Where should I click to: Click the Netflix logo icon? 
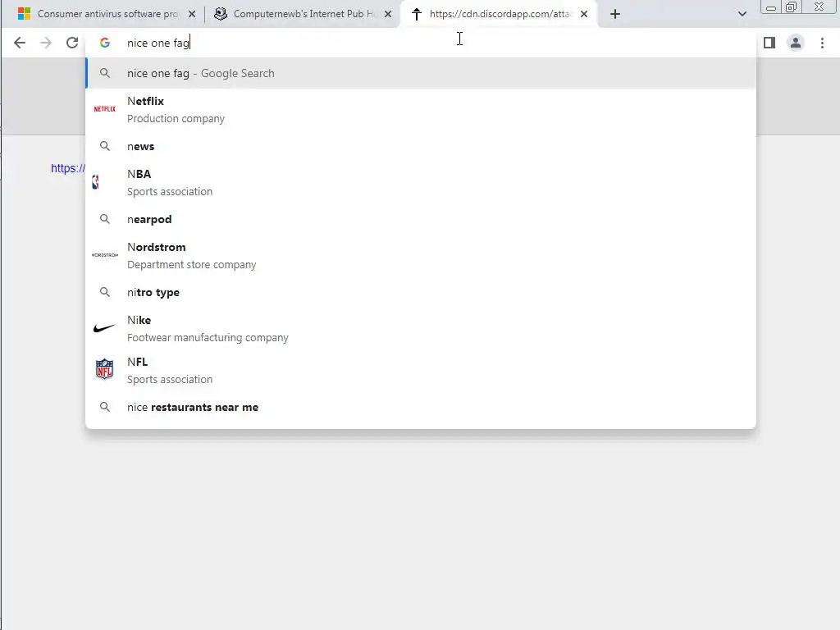[105, 109]
